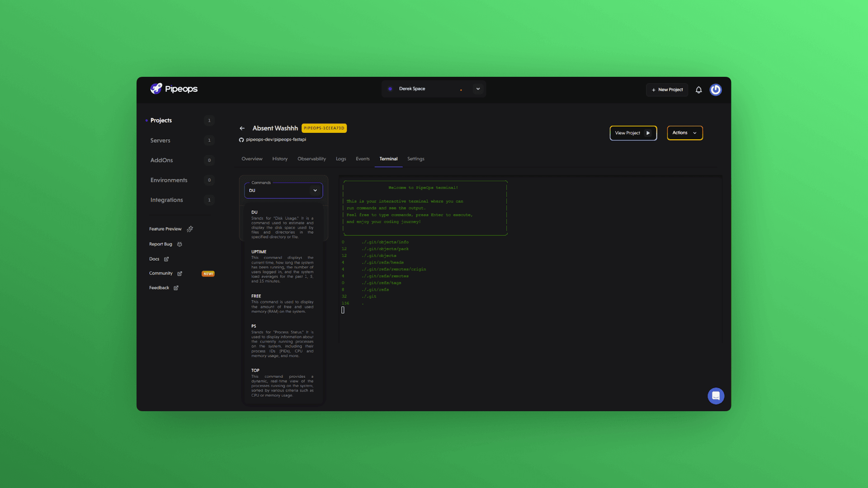Screen dimensions: 868x488
Task: Click the Projects count badge
Action: pos(209,121)
